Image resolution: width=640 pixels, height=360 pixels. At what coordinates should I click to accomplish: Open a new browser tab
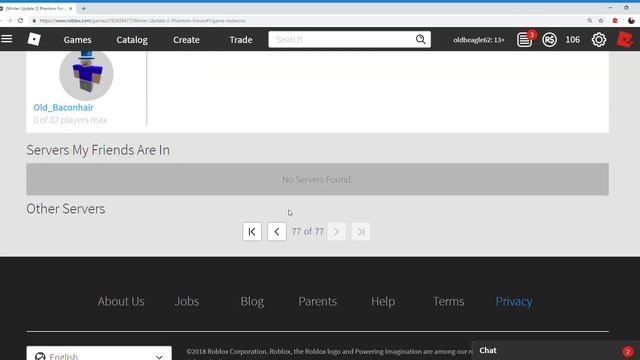click(83, 8)
